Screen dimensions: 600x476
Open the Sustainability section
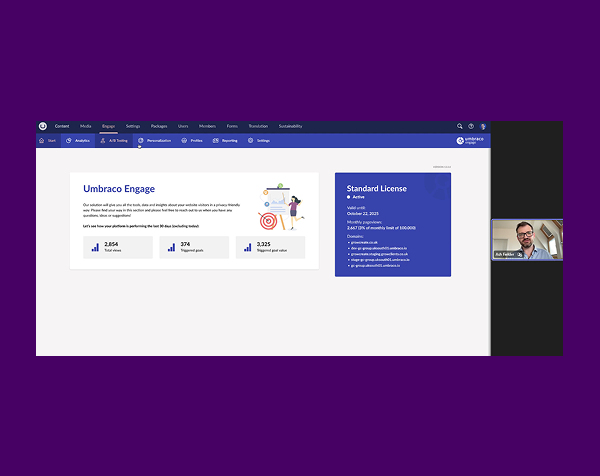point(290,126)
